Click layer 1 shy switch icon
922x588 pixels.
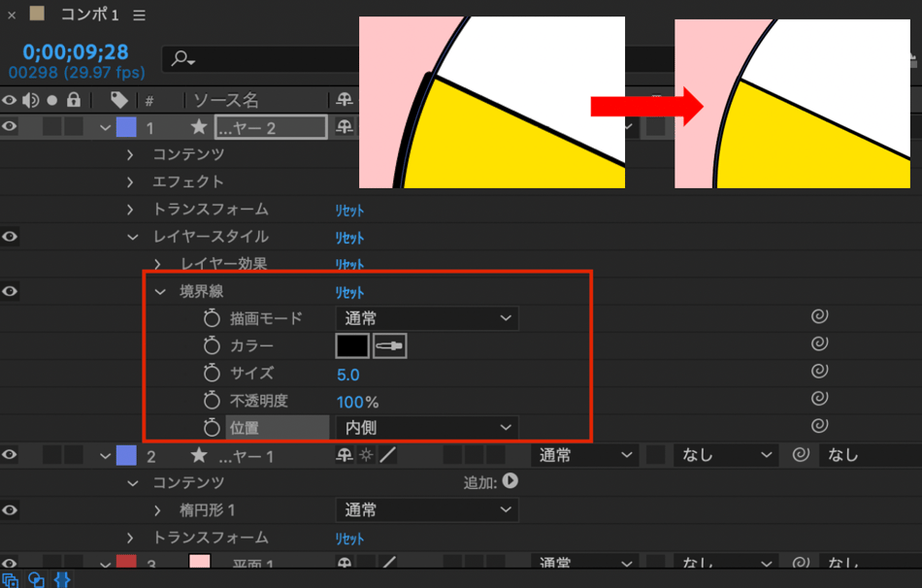coord(344,127)
